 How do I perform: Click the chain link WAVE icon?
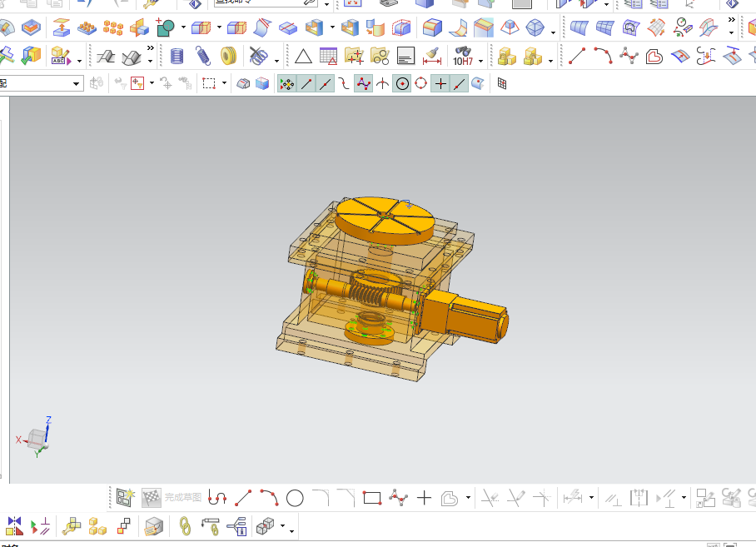185,526
